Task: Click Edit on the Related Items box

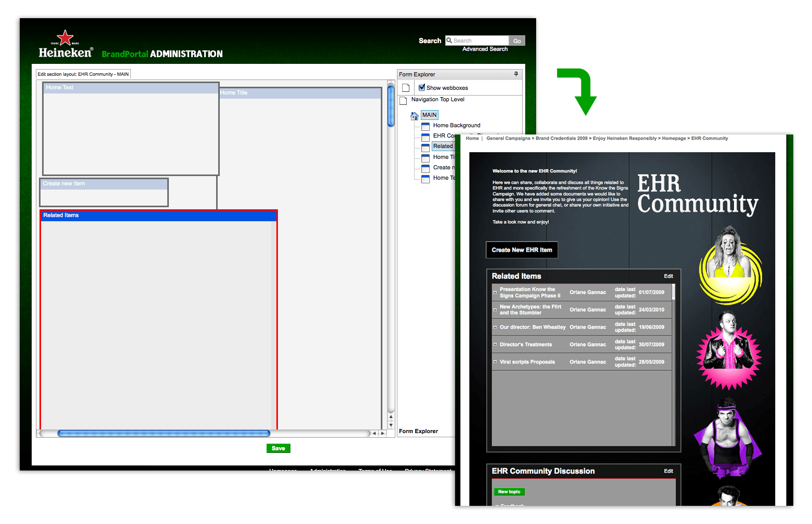Action: (x=668, y=276)
